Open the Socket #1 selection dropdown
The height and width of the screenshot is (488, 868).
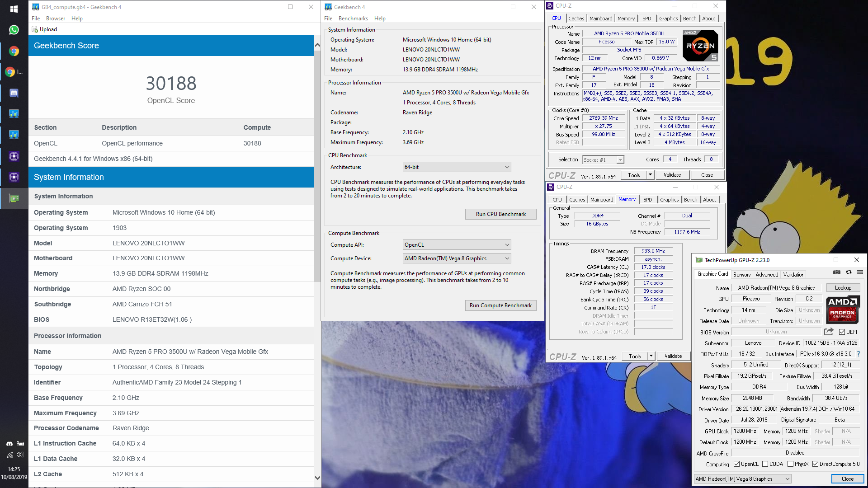tap(603, 160)
